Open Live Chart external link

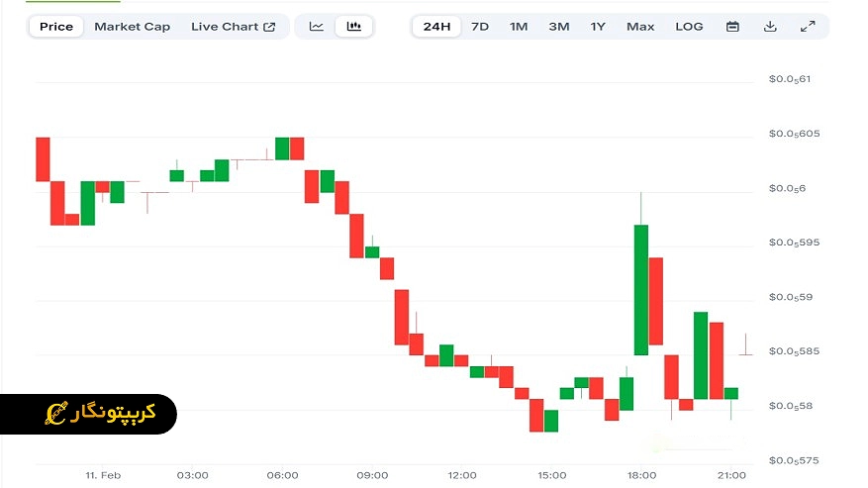click(x=234, y=27)
